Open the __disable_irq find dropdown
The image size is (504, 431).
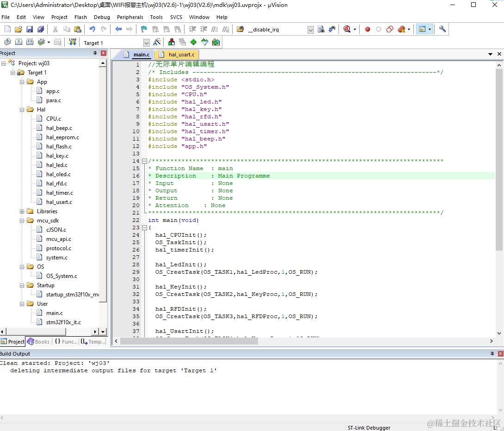tap(310, 30)
